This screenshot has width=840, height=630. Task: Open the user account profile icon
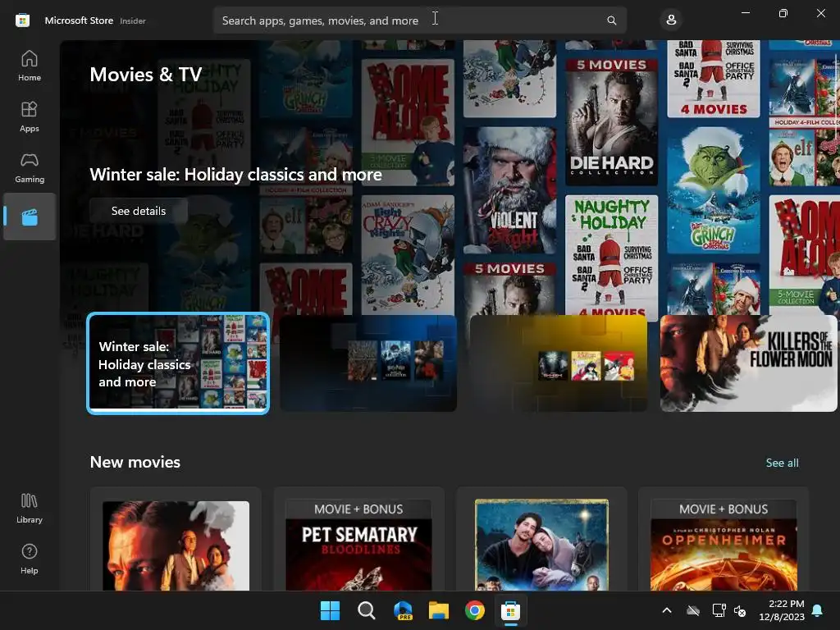671,21
